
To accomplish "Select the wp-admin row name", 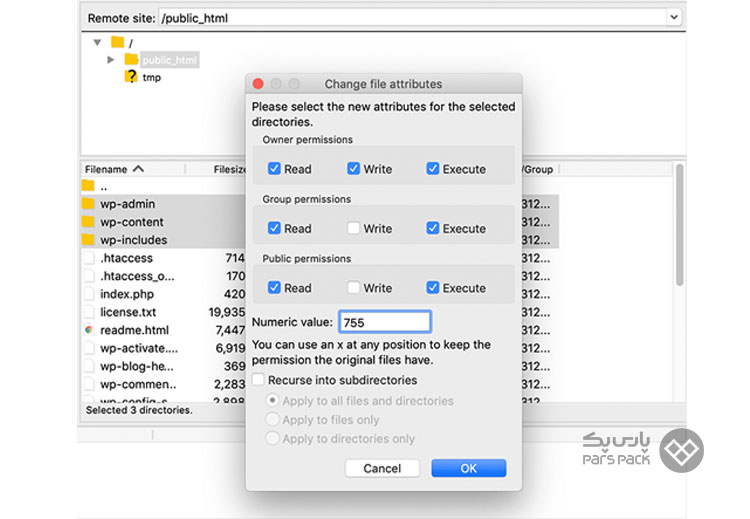I will pyautogui.click(x=127, y=204).
